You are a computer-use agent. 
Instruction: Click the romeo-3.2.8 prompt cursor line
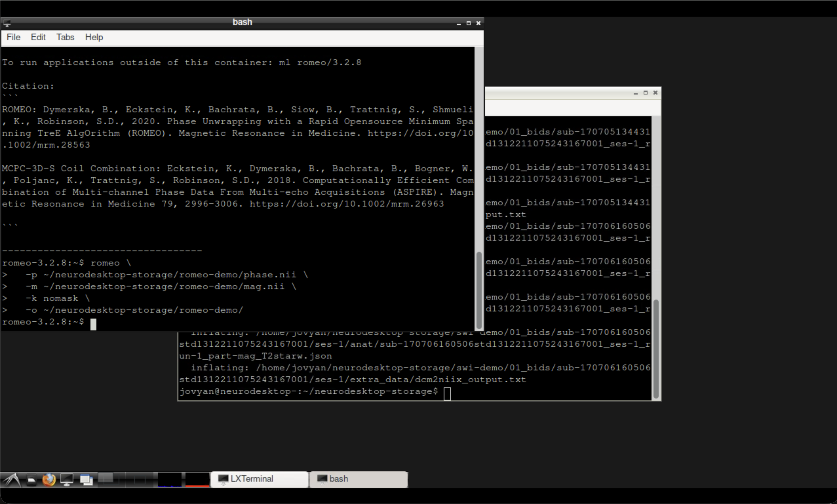pyautogui.click(x=49, y=322)
